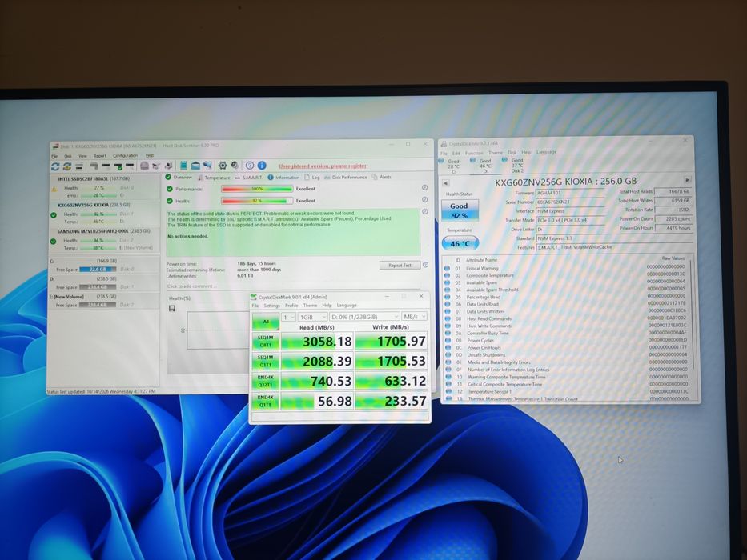Screen dimensions: 747x560
Task: Open the test count dropdown showing 1
Action: coord(289,317)
